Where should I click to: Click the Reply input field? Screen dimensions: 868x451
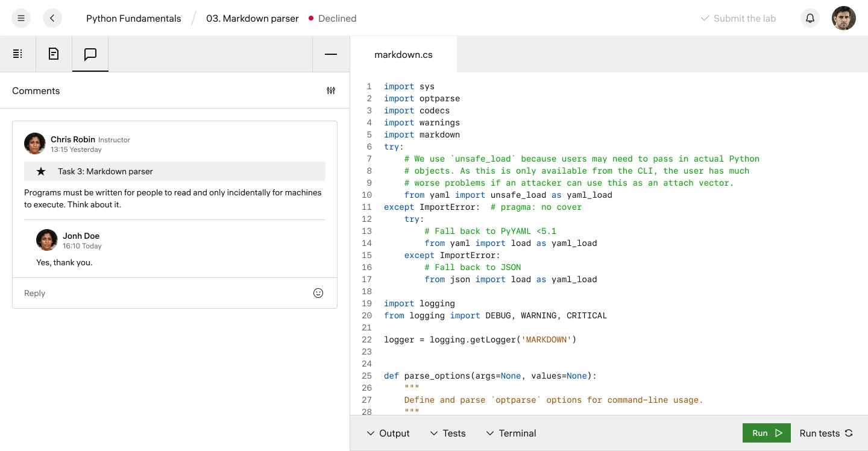(x=163, y=293)
